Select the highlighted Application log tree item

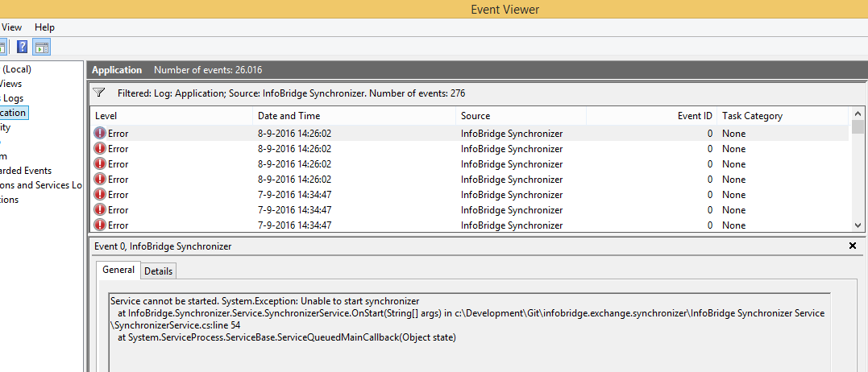[x=13, y=113]
